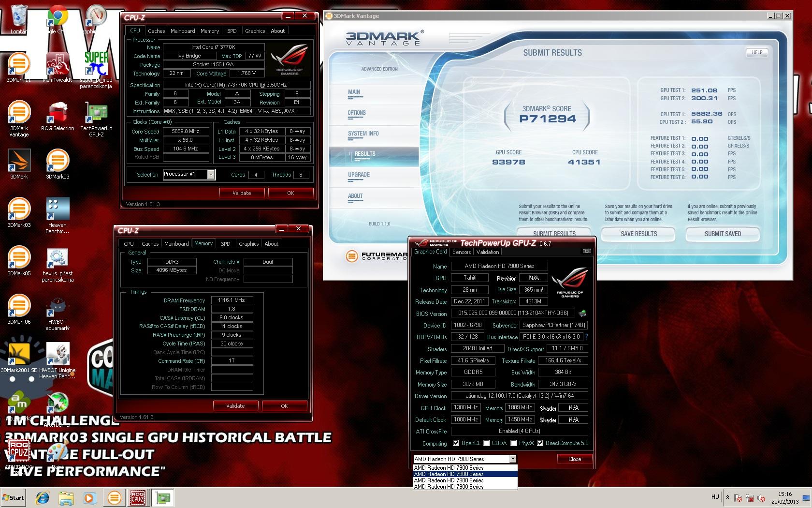Open Windows Media Player from taskbar
The image size is (812, 508).
click(89, 497)
